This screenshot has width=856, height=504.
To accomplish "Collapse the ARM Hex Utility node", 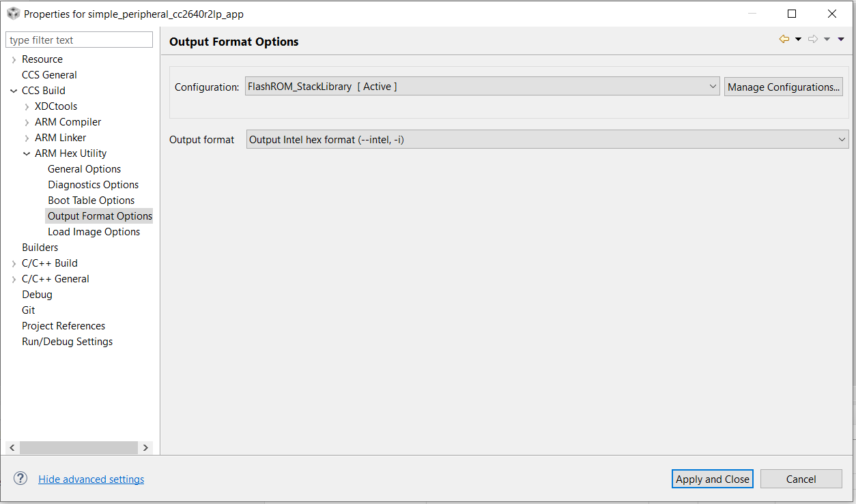I will pos(27,153).
